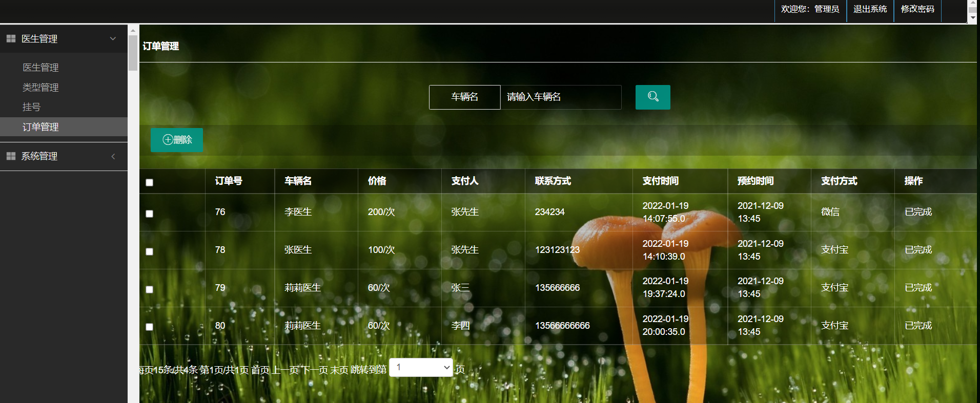Screen dimensions: 980x403
Task: Click the grid icon beside 医生管理
Action: pos(11,38)
